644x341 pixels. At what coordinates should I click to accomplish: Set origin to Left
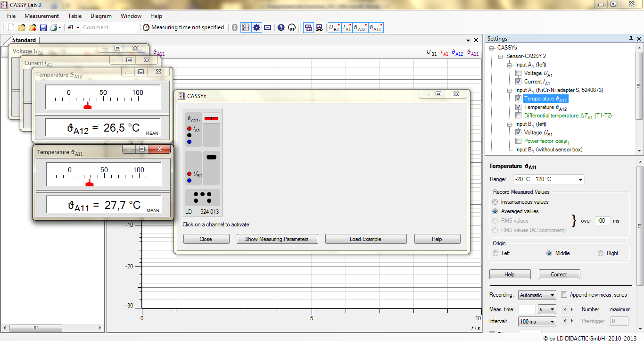(x=495, y=253)
